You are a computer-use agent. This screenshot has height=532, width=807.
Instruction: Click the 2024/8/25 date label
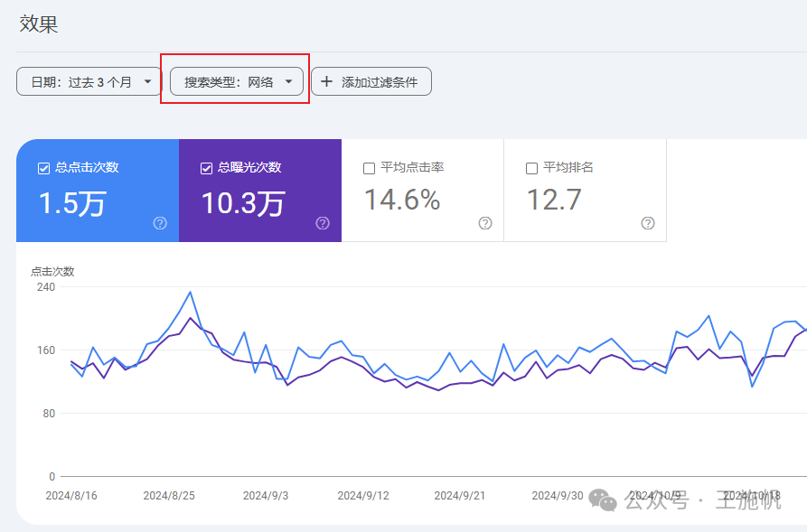pos(169,496)
